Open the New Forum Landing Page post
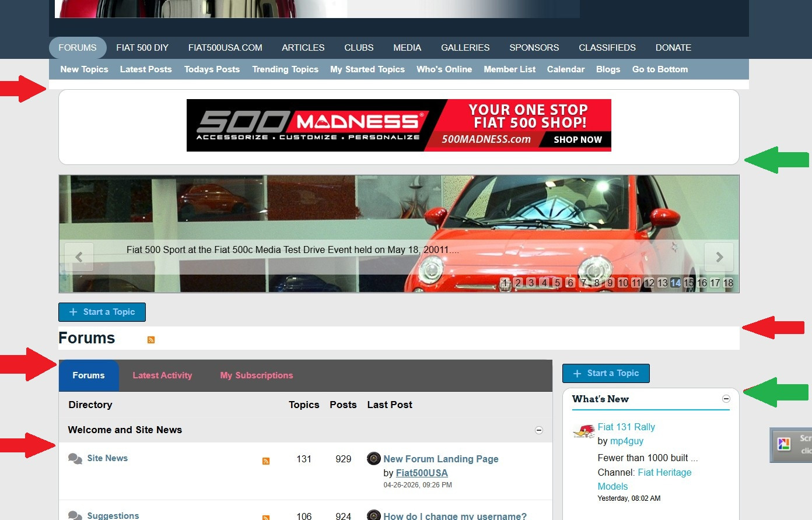Image resolution: width=812 pixels, height=520 pixels. 441,459
